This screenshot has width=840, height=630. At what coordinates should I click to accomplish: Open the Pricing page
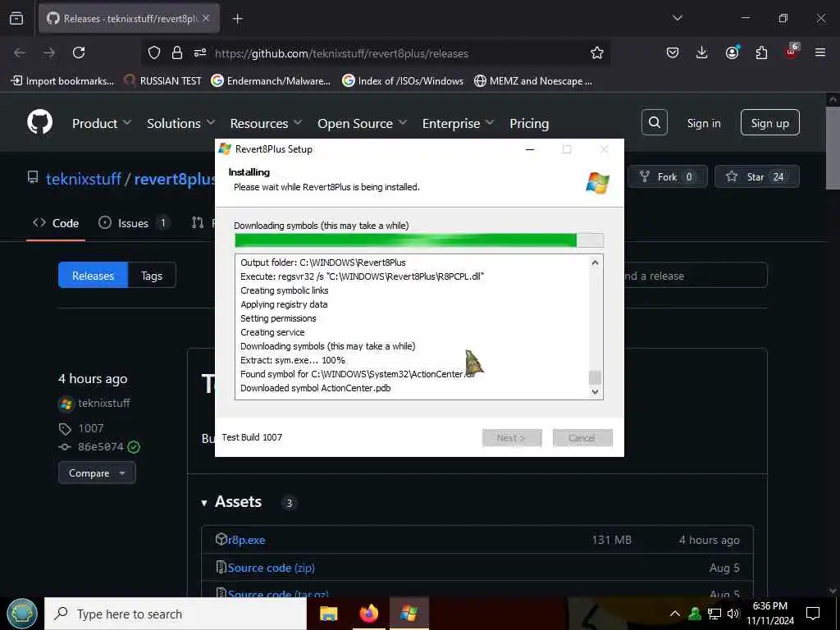click(529, 123)
